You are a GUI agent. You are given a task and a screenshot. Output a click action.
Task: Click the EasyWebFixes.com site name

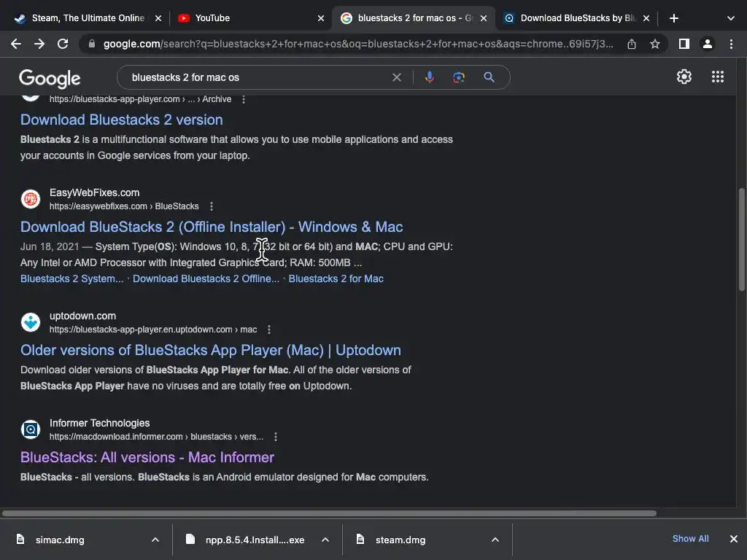(94, 192)
